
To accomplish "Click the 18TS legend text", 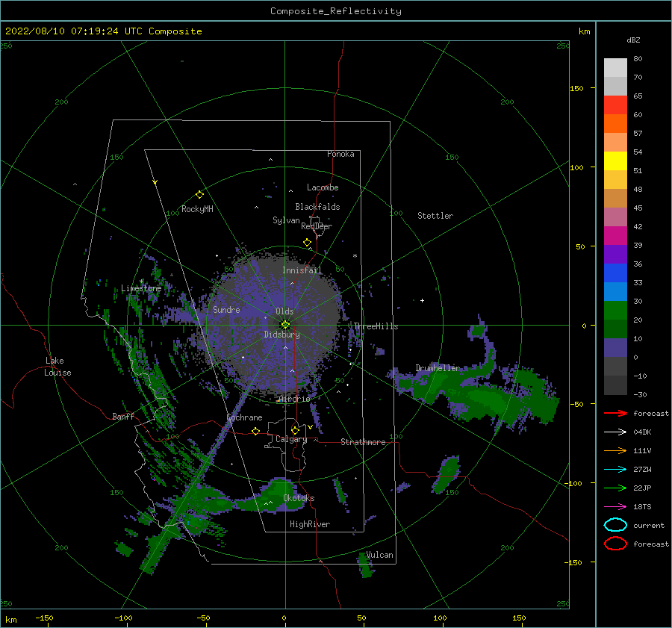I will [642, 507].
